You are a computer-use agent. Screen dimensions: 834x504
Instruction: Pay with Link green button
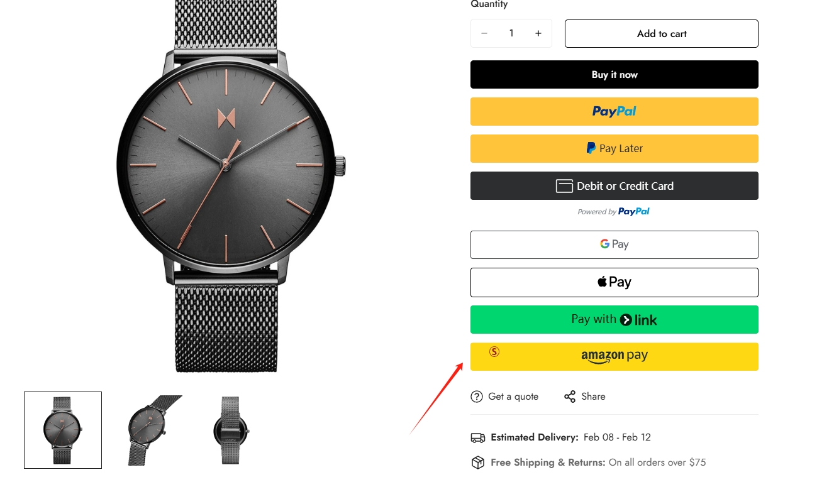pyautogui.click(x=614, y=319)
